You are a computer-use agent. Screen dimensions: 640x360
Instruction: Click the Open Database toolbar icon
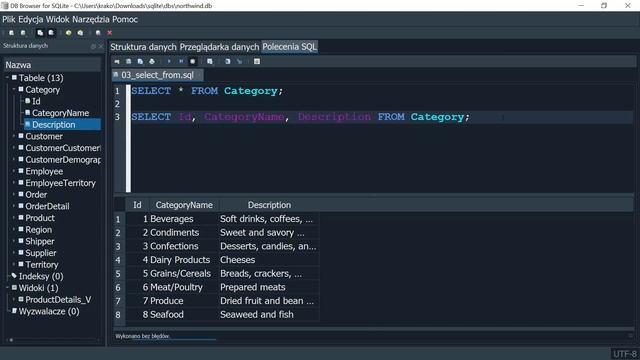click(x=23, y=33)
